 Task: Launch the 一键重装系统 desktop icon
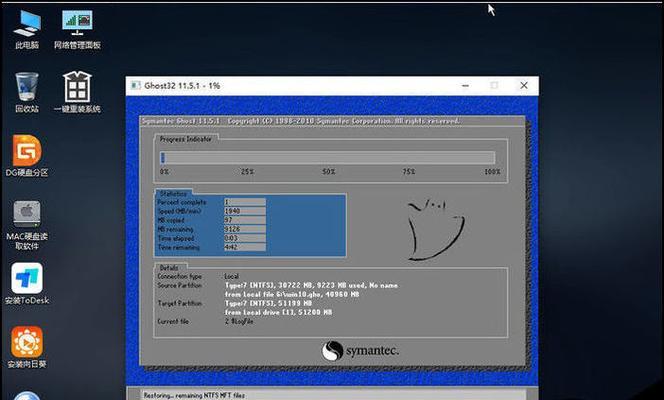77,92
